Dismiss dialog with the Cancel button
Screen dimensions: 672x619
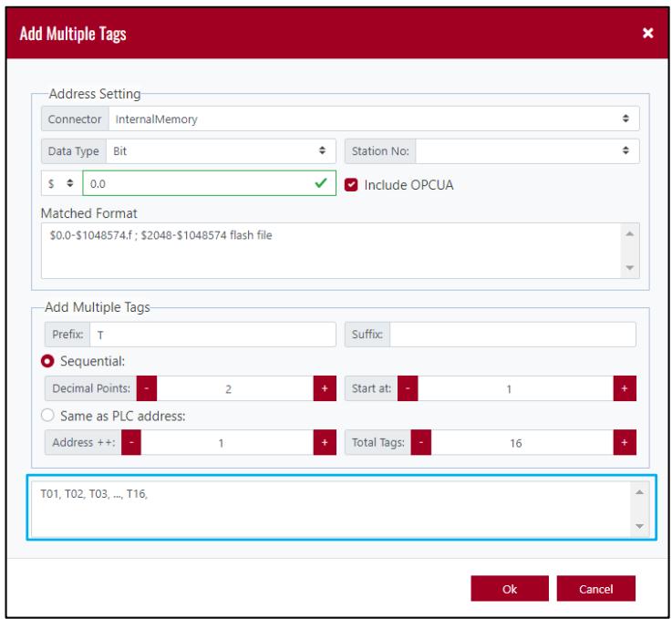[595, 589]
